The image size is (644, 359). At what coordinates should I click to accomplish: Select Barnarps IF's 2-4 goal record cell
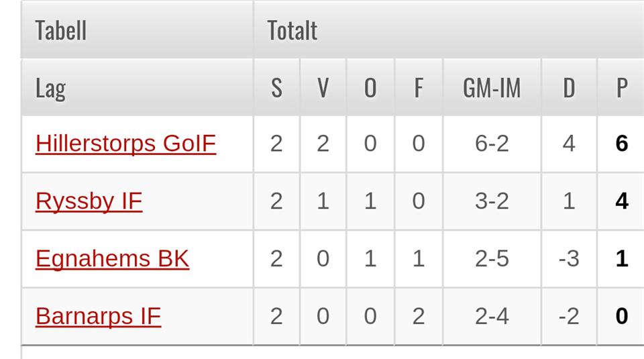tap(492, 316)
